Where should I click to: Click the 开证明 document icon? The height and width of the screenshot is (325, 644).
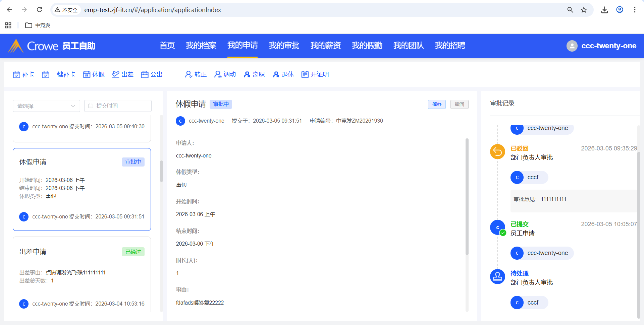(305, 74)
